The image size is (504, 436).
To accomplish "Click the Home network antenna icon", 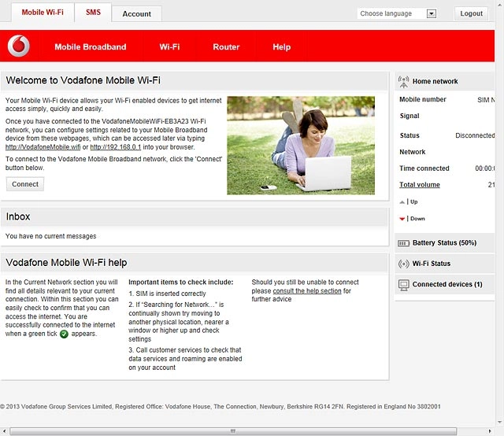I will point(403,82).
